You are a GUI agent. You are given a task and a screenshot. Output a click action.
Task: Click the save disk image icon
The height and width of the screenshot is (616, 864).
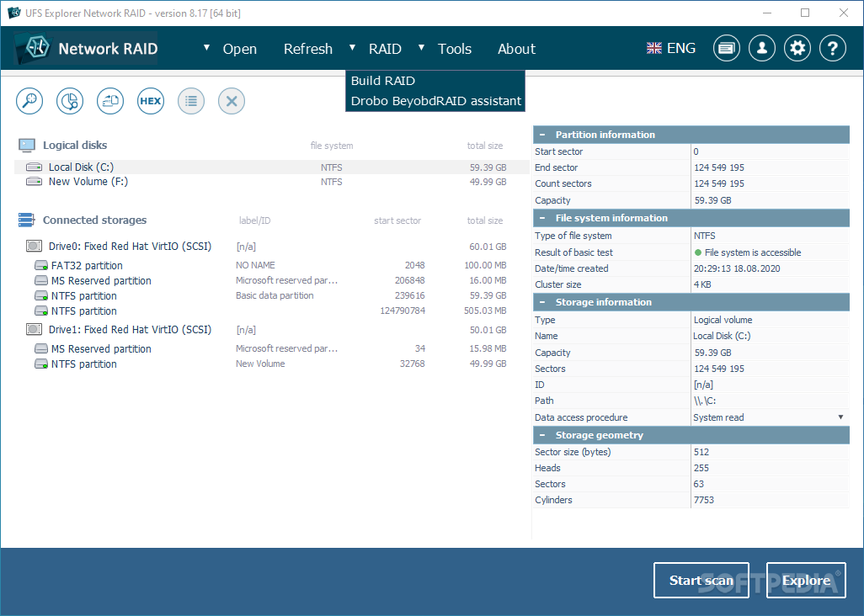(110, 101)
